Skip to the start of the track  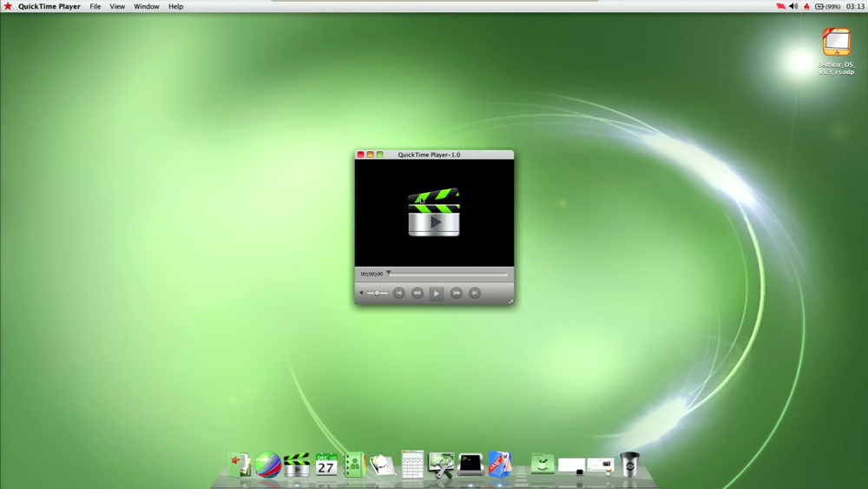398,294
